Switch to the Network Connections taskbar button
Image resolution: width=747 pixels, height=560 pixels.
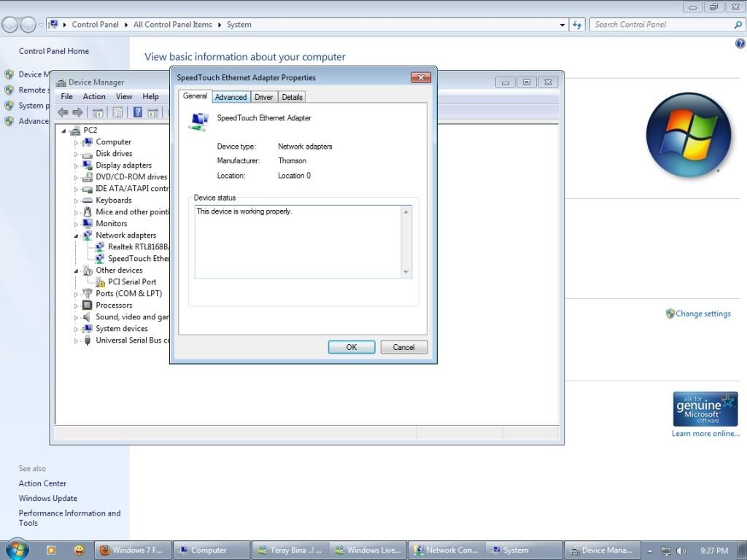(x=446, y=551)
